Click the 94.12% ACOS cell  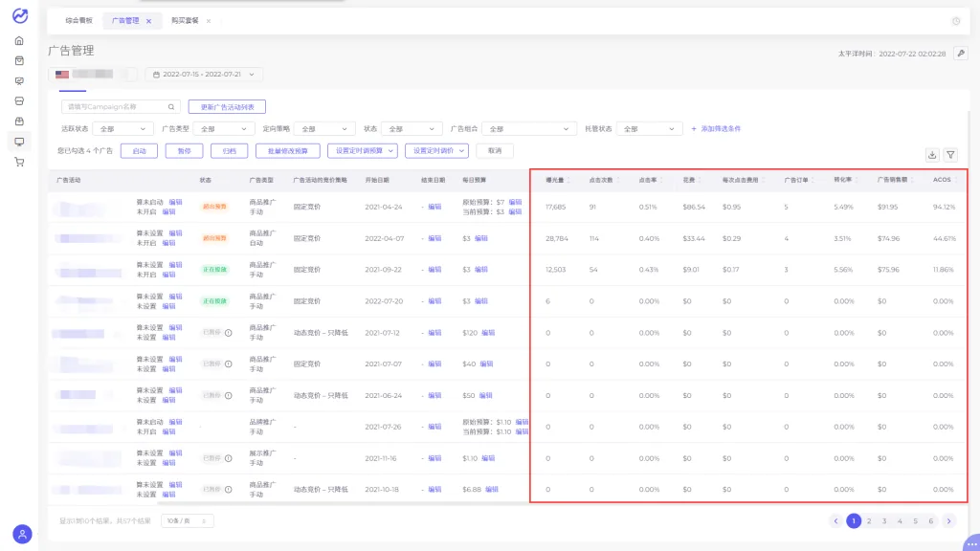pos(944,207)
